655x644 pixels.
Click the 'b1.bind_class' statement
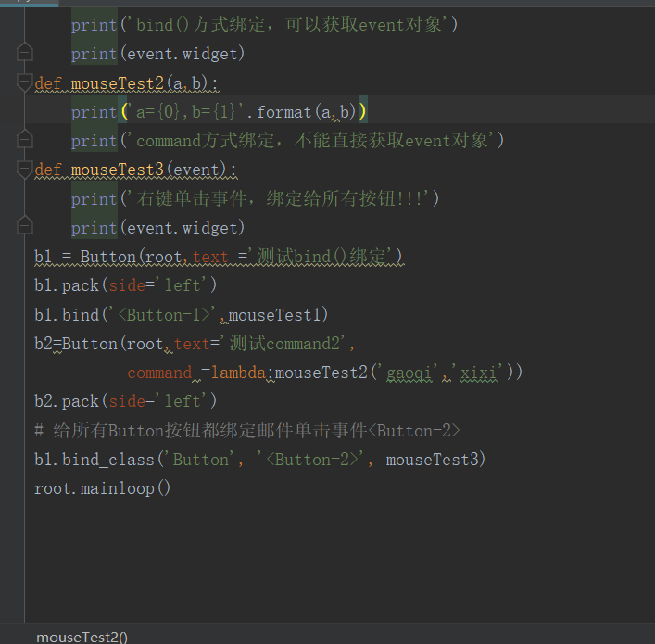coord(259,460)
